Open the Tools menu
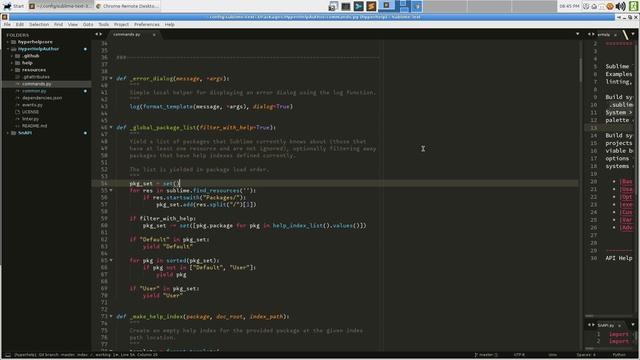The image size is (640, 360). coord(104,24)
